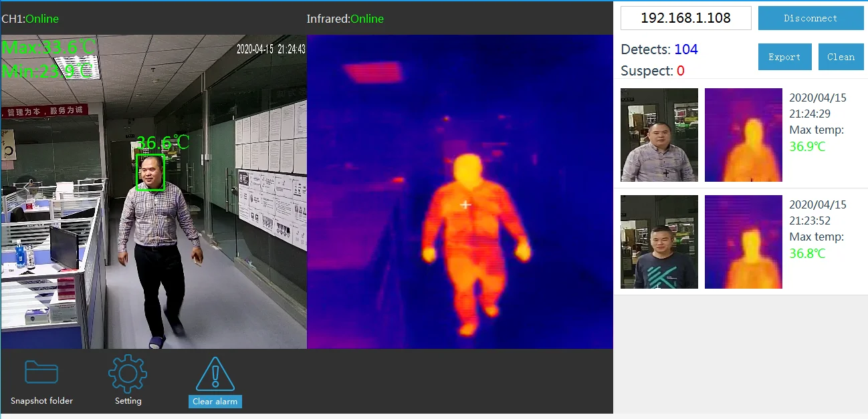Screen dimensions: 868x419
Task: Click the Min:23.9℃ overlay text
Action: pyautogui.click(x=47, y=72)
